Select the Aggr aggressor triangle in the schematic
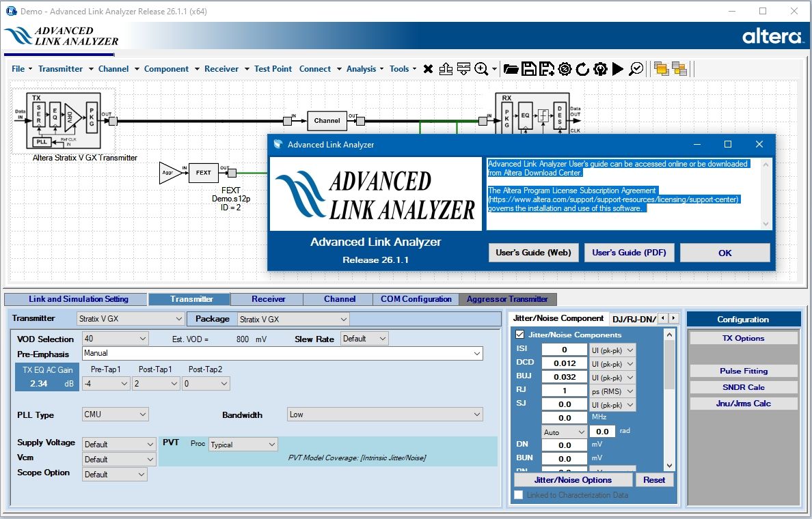 [x=171, y=173]
